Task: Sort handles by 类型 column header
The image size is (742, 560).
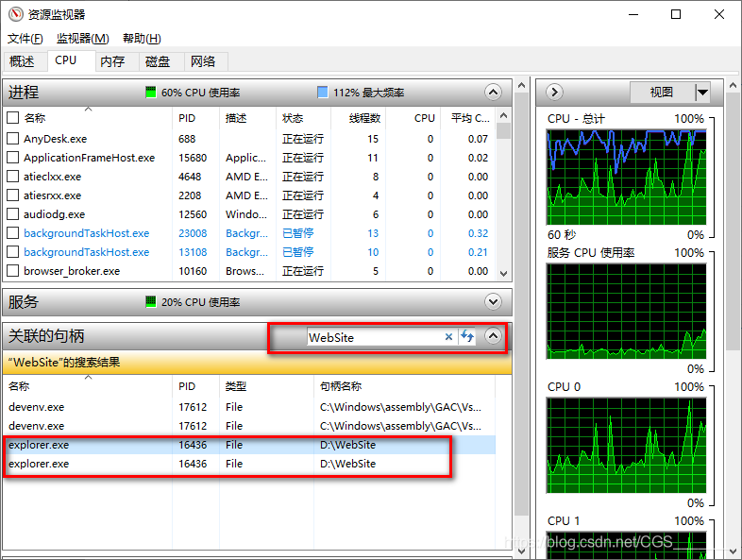Action: click(x=267, y=386)
